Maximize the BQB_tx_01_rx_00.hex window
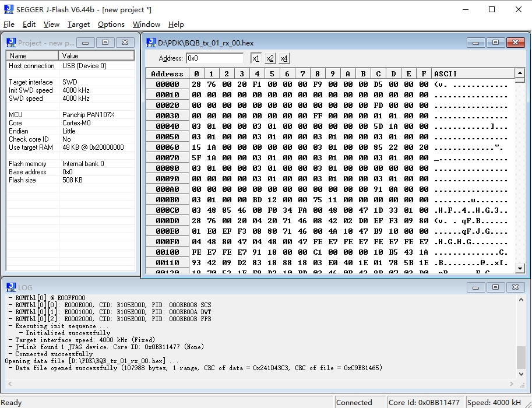The image size is (532, 408). coord(495,43)
